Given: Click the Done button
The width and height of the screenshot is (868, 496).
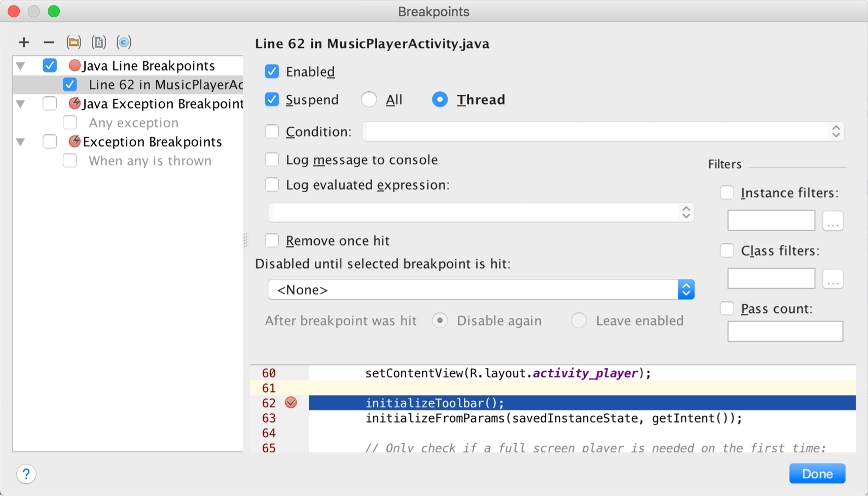Looking at the screenshot, I should tap(817, 474).
